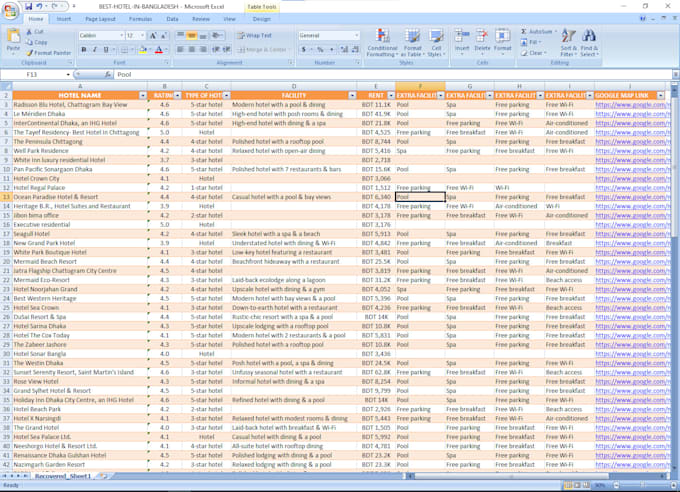
Task: Click the Increase Decimal icon
Action: tap(344, 49)
